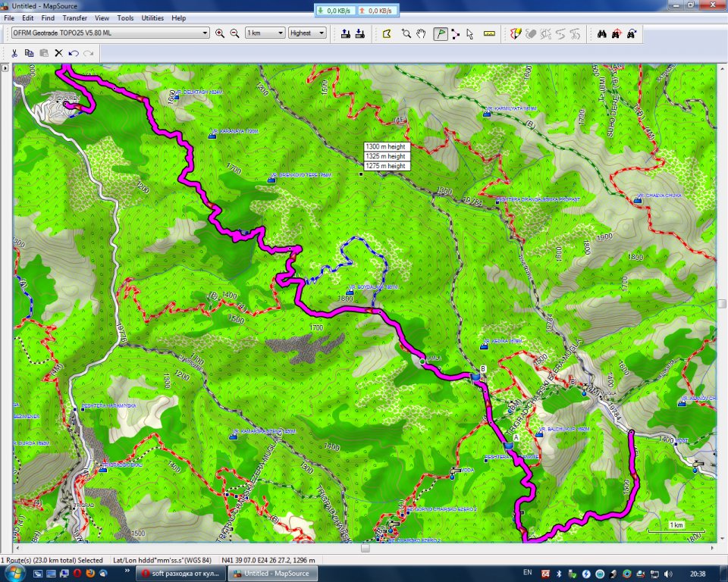This screenshot has height=582, width=728.
Task: Click the vertical scrollbar up arrow
Action: click(x=722, y=68)
